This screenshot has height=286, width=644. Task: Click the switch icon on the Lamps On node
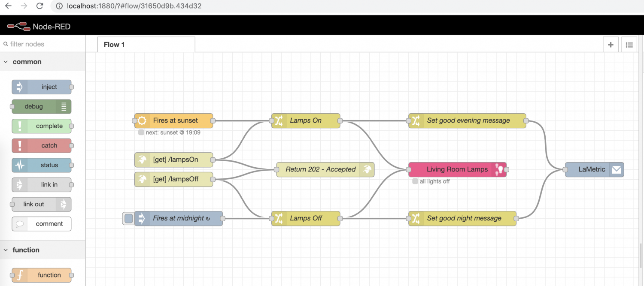[279, 120]
